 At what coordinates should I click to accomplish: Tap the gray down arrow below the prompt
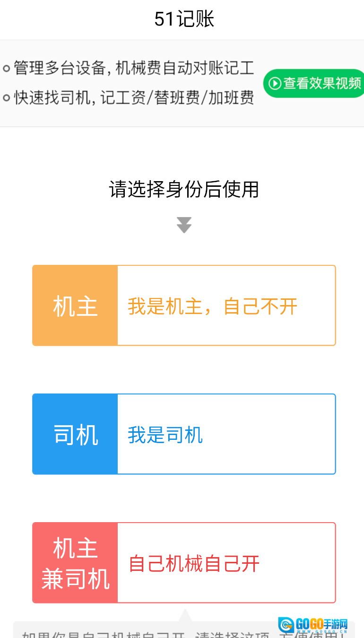coord(183,225)
